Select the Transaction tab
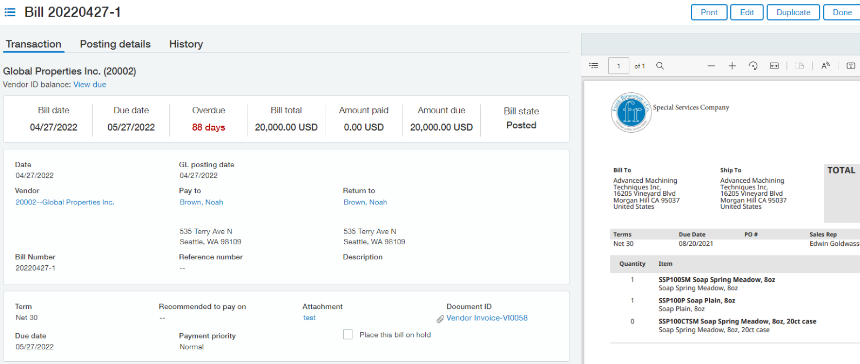 coord(33,44)
